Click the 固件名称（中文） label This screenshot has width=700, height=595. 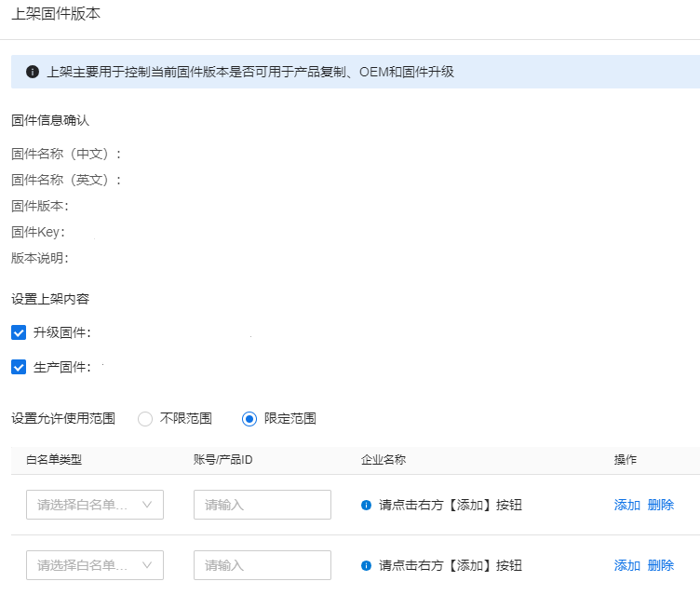click(x=65, y=155)
